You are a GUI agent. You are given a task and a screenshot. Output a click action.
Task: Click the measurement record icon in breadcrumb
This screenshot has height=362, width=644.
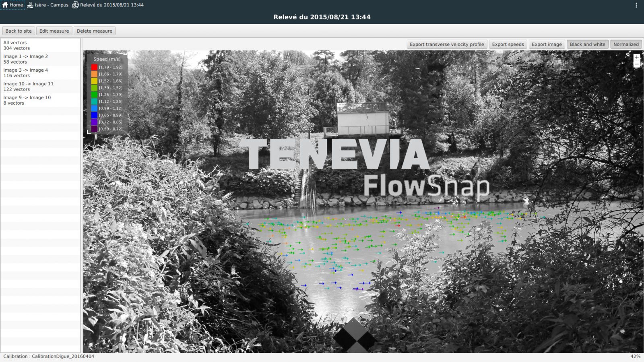[x=75, y=5]
